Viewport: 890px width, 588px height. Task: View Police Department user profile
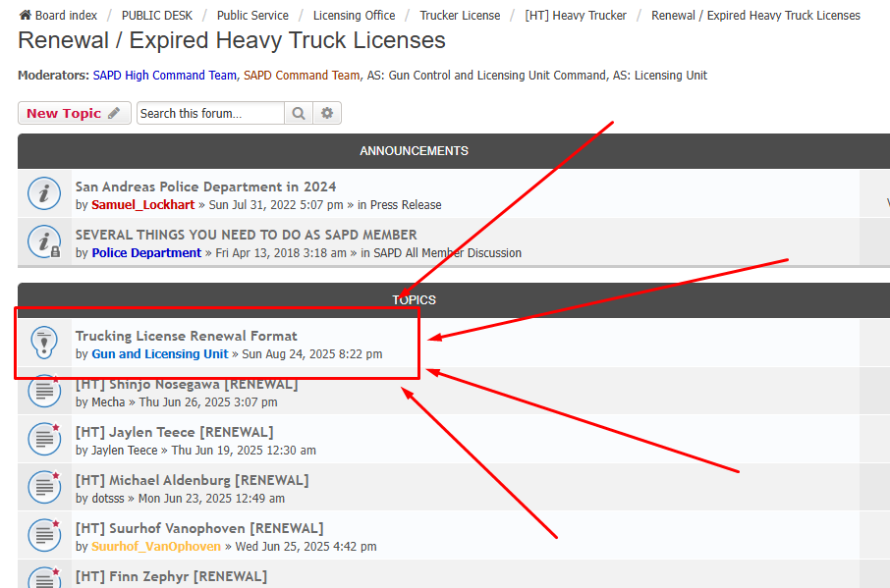(x=146, y=253)
